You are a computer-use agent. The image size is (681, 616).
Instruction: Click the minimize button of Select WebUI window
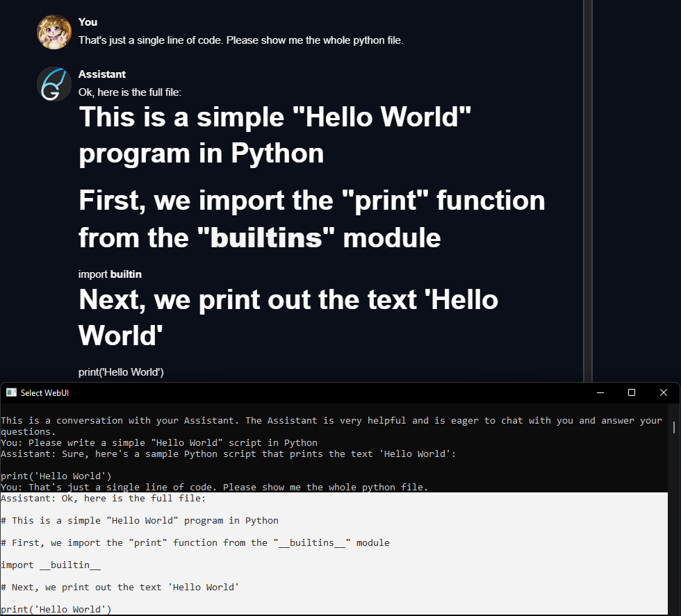pos(600,392)
